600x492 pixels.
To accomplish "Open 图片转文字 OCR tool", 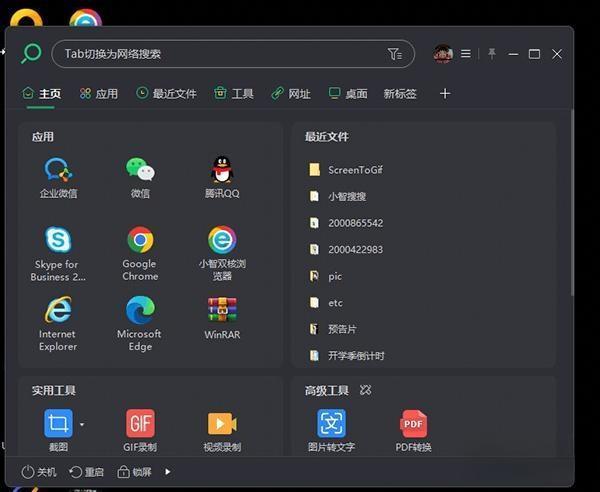I will [x=331, y=423].
